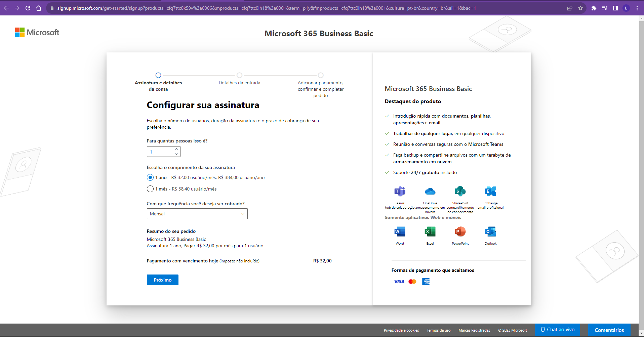This screenshot has height=337, width=644.
Task: Open the Comentários feedback button
Action: point(609,330)
